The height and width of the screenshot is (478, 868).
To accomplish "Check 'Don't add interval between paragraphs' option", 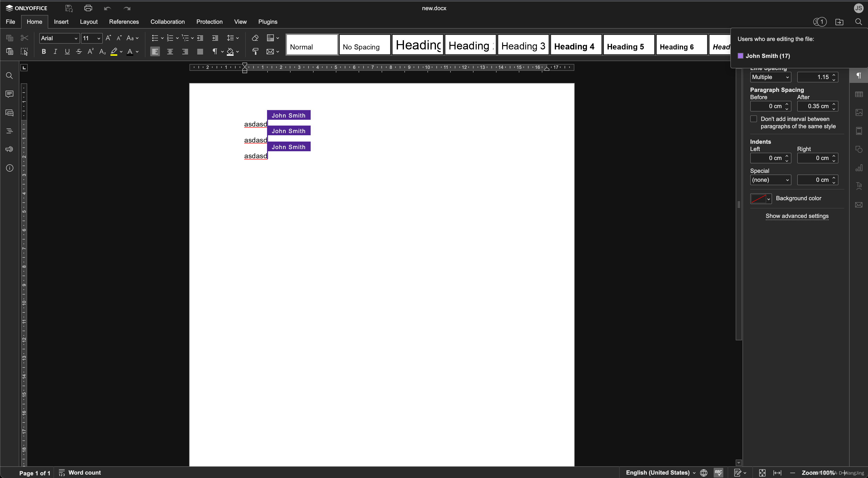I will [754, 119].
